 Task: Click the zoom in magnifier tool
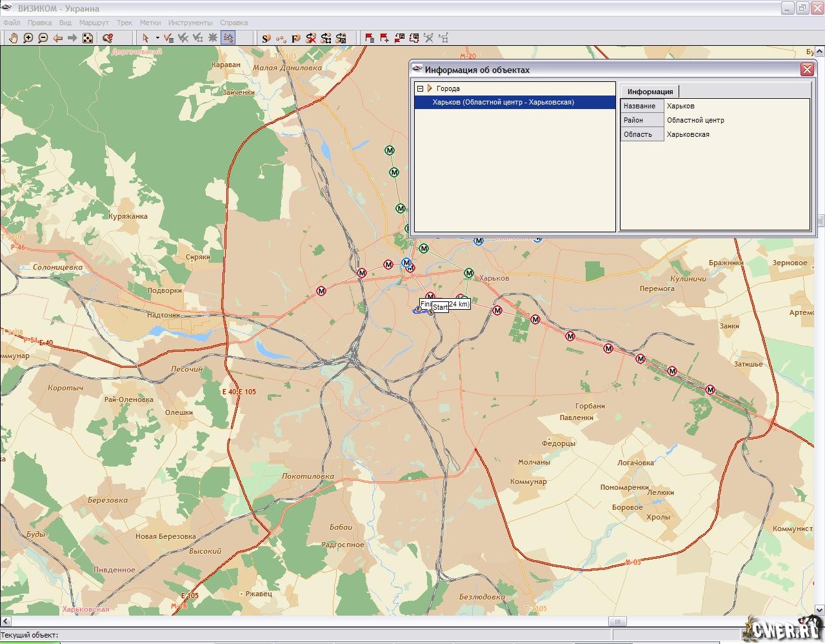click(x=28, y=38)
